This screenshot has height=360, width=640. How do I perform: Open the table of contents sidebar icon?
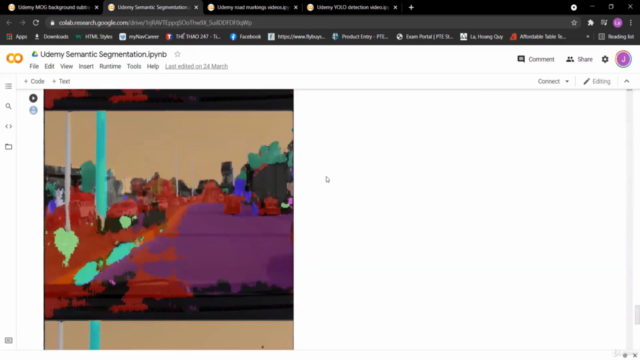click(8, 86)
